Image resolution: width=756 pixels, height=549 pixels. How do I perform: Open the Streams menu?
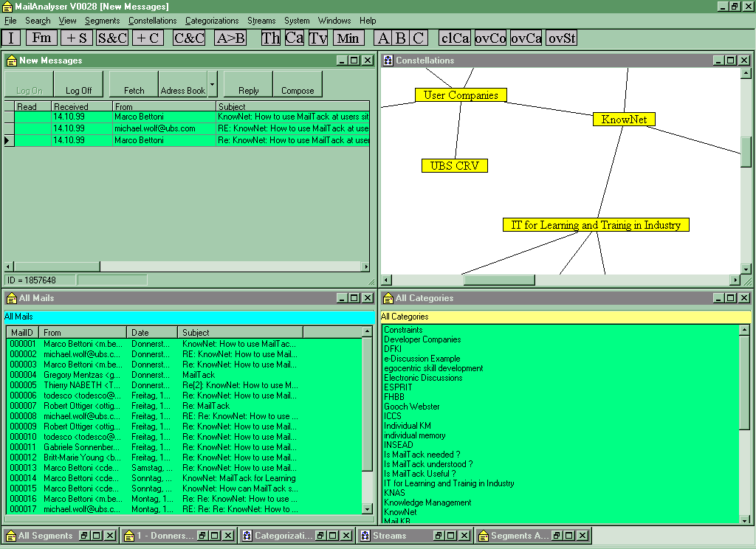click(x=261, y=21)
